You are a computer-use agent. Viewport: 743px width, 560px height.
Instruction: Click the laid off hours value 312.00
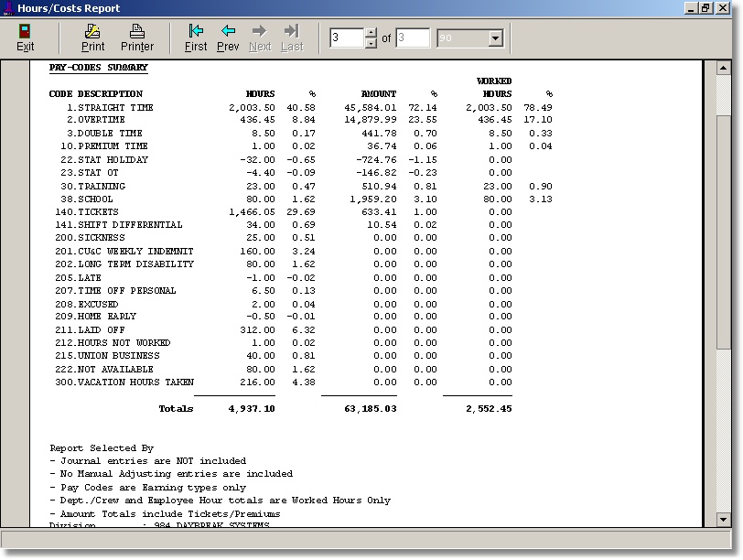tap(257, 329)
